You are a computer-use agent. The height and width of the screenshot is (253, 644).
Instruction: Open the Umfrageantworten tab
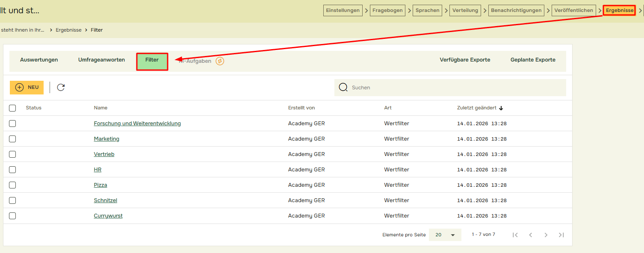[x=101, y=60]
